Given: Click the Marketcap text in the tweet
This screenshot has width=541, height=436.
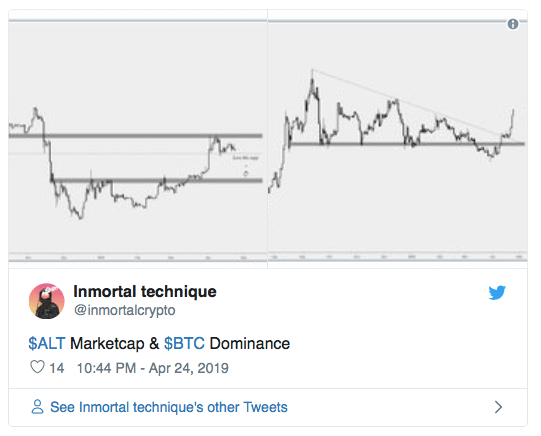Looking at the screenshot, I should point(107,344).
